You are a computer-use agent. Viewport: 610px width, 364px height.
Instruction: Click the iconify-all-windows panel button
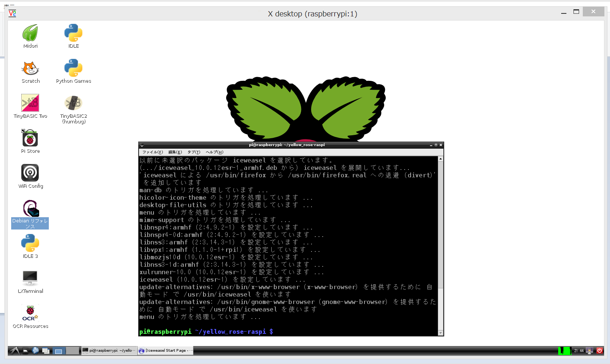pos(46,351)
